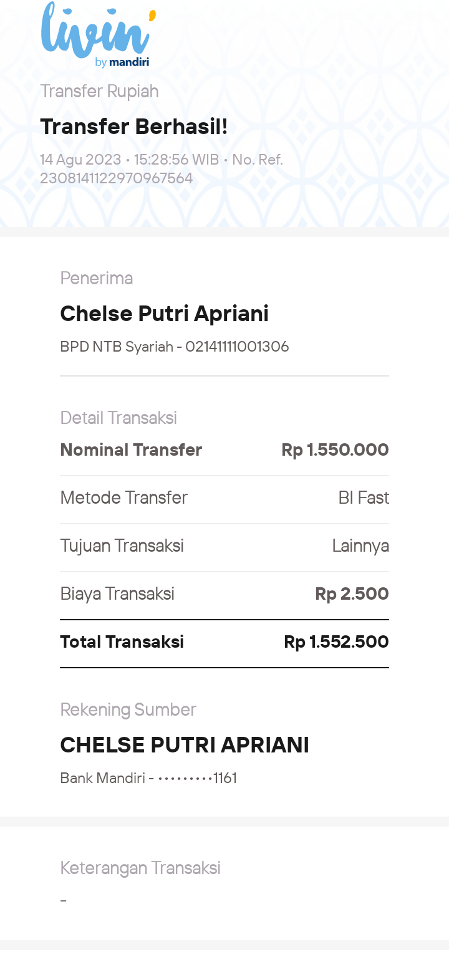
Task: Click the Keterangan Transaksi label
Action: click(140, 868)
